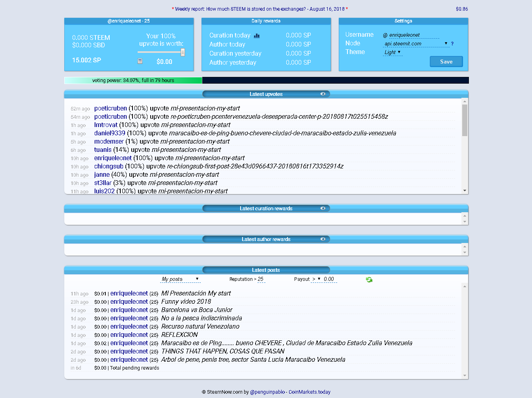Image resolution: width=532 pixels, height=398 pixels.
Task: Select the Latest upvotes header bar
Action: [x=266, y=94]
